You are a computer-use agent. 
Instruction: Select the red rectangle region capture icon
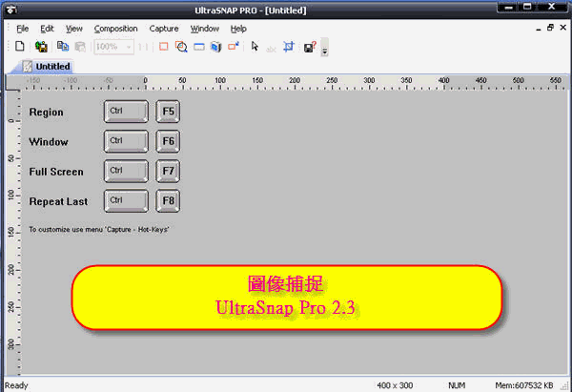[x=163, y=46]
